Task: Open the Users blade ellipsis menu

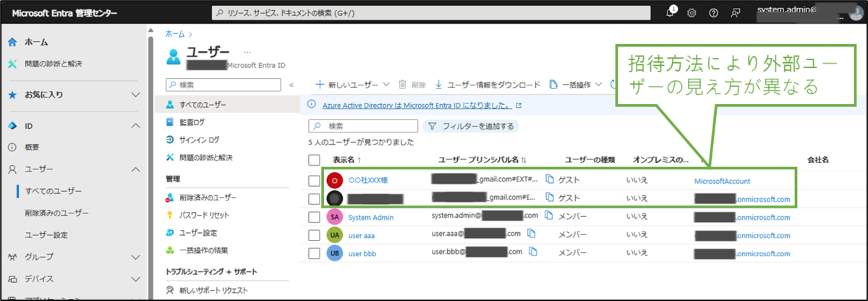Action: point(247,53)
